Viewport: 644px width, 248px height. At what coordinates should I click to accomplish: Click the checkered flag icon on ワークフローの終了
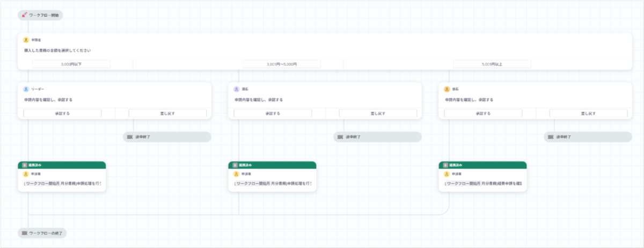click(25, 234)
